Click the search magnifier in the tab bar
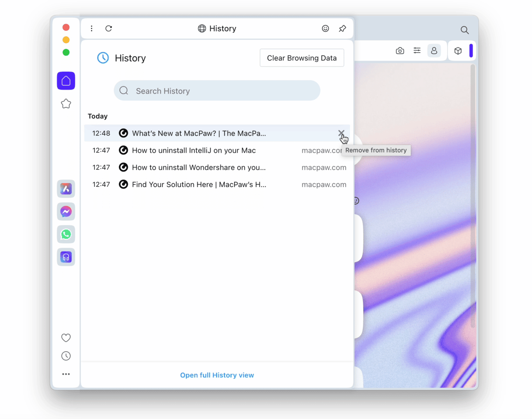The width and height of the screenshot is (532, 419). tap(465, 30)
